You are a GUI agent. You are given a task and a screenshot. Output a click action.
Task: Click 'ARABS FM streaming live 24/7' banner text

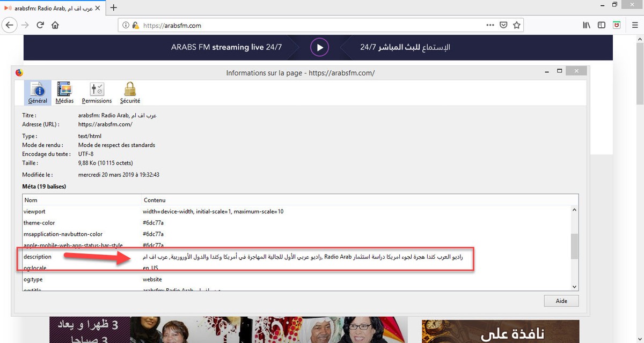tap(226, 47)
